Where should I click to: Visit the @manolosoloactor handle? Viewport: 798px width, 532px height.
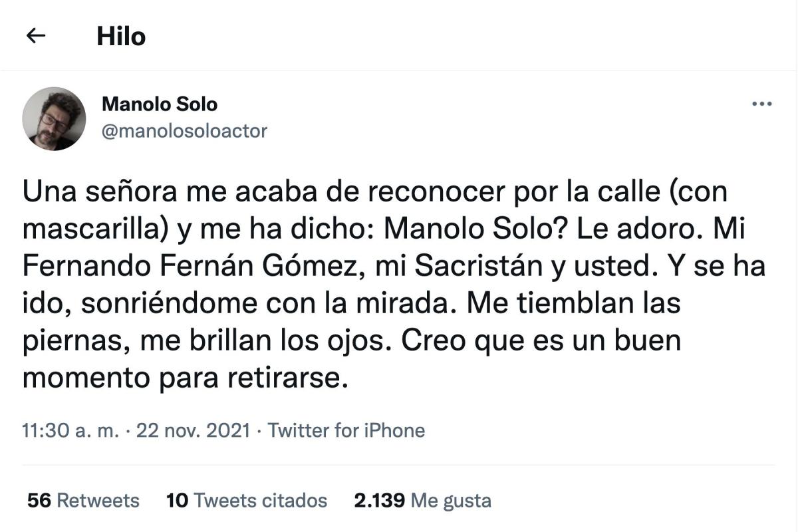tap(184, 130)
